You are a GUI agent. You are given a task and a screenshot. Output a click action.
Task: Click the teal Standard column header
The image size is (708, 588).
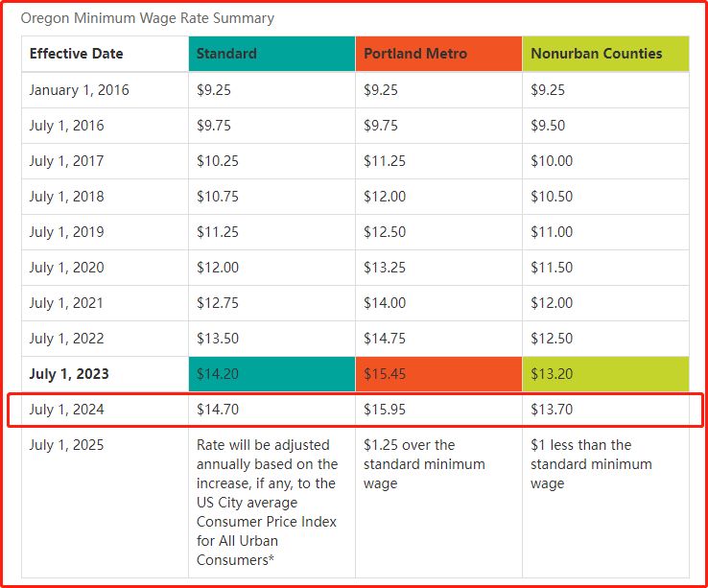point(226,54)
